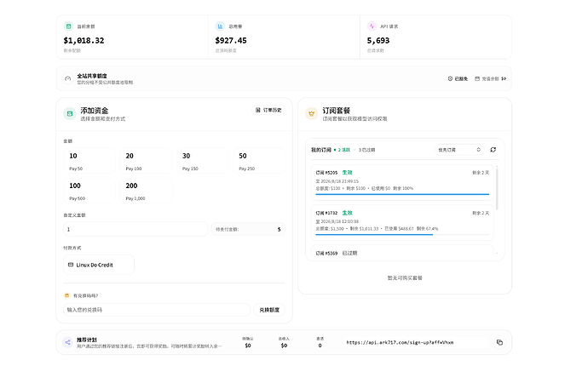The height and width of the screenshot is (383, 588).
Task: Click the 我的订阅 label
Action: coord(321,150)
